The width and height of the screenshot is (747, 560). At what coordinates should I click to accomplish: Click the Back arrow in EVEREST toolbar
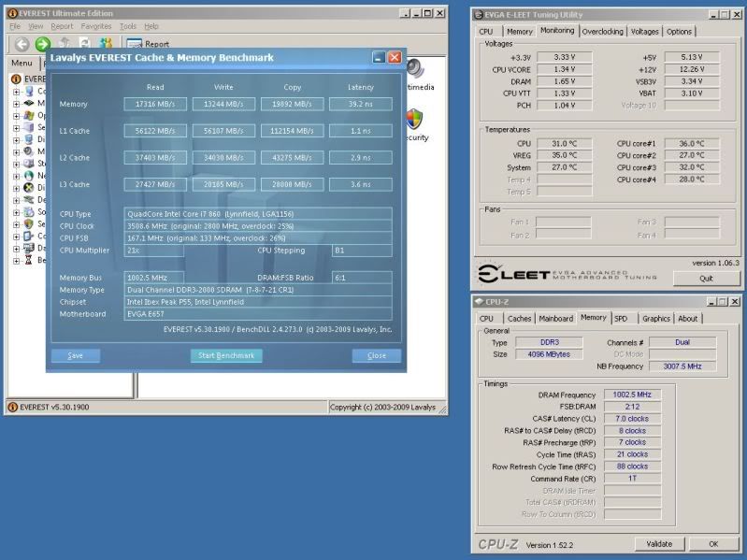click(22, 44)
